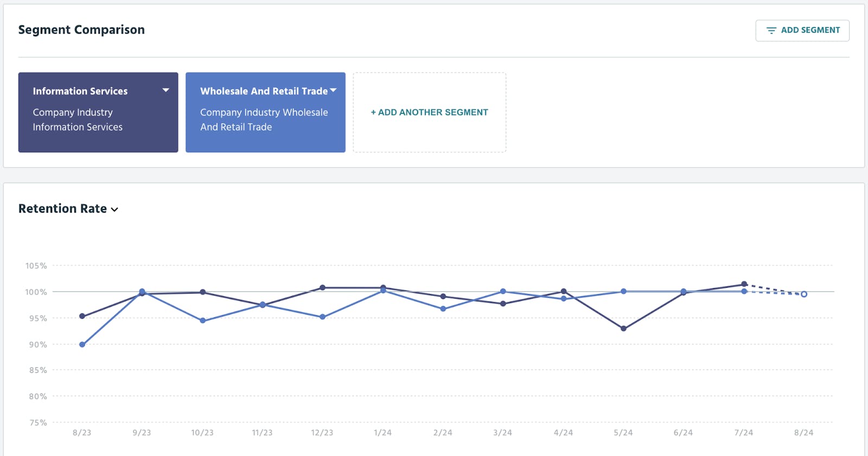868x456 pixels.
Task: Toggle the Wholesale And Retail Trade segment card
Action: tap(266, 112)
